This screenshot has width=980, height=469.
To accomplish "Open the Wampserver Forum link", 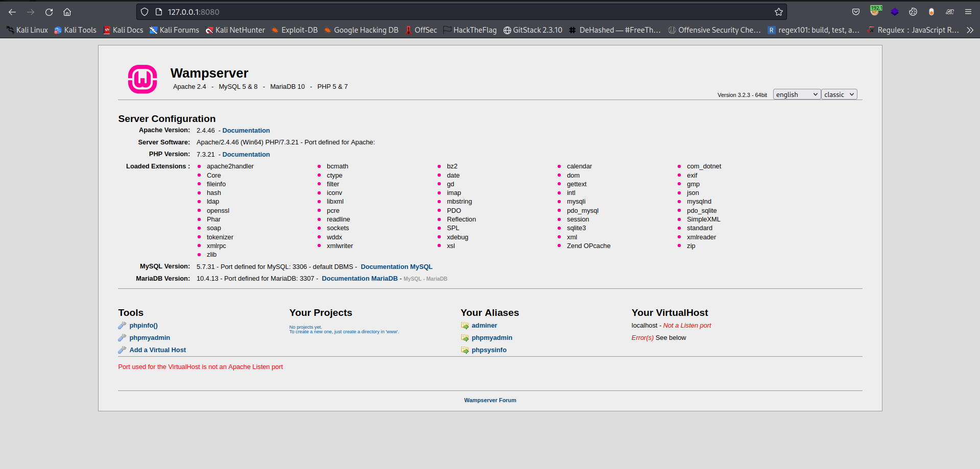I will (490, 401).
